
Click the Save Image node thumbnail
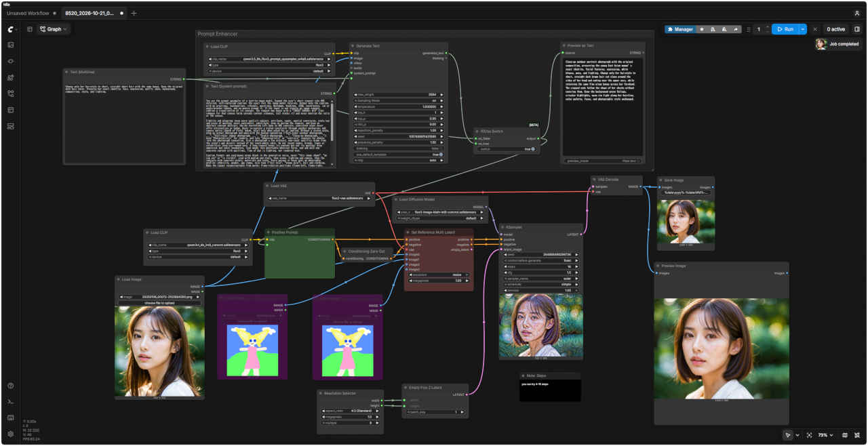(686, 221)
